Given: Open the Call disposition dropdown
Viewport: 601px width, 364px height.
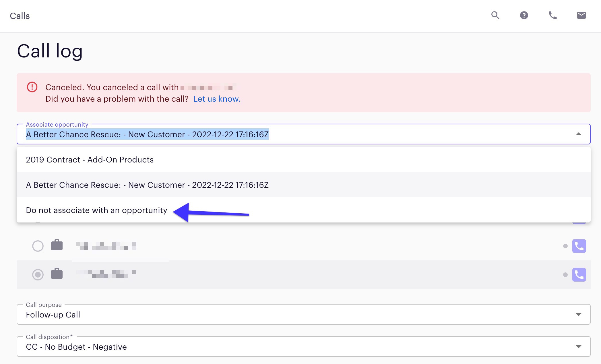Looking at the screenshot, I should pyautogui.click(x=578, y=347).
